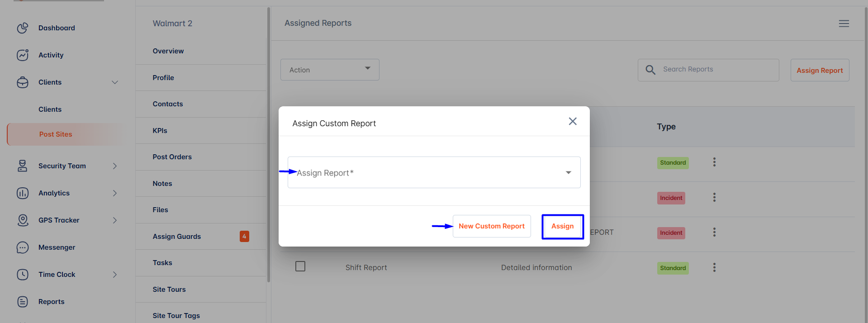Open the three-dot menu for Shift Report row
The height and width of the screenshot is (323, 868).
(x=714, y=267)
